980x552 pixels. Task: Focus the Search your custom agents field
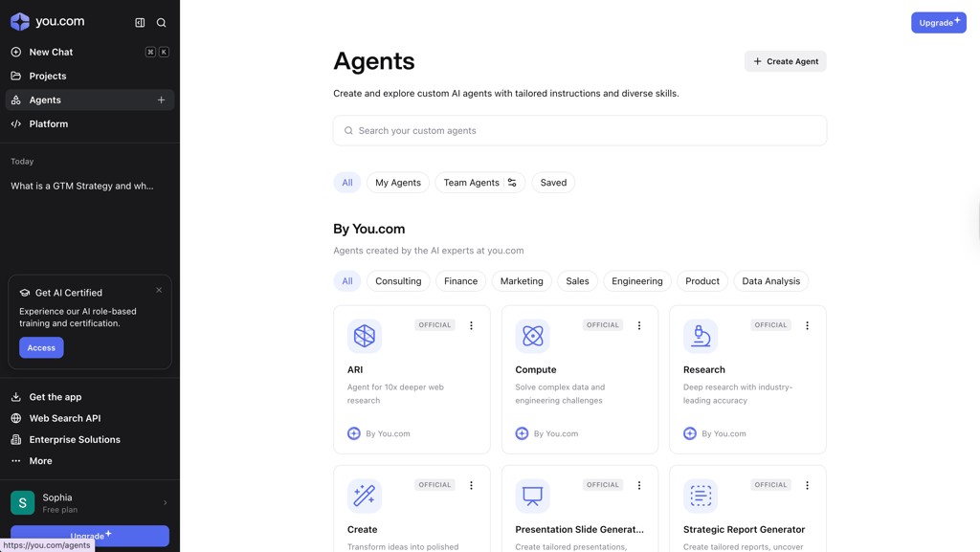[580, 130]
